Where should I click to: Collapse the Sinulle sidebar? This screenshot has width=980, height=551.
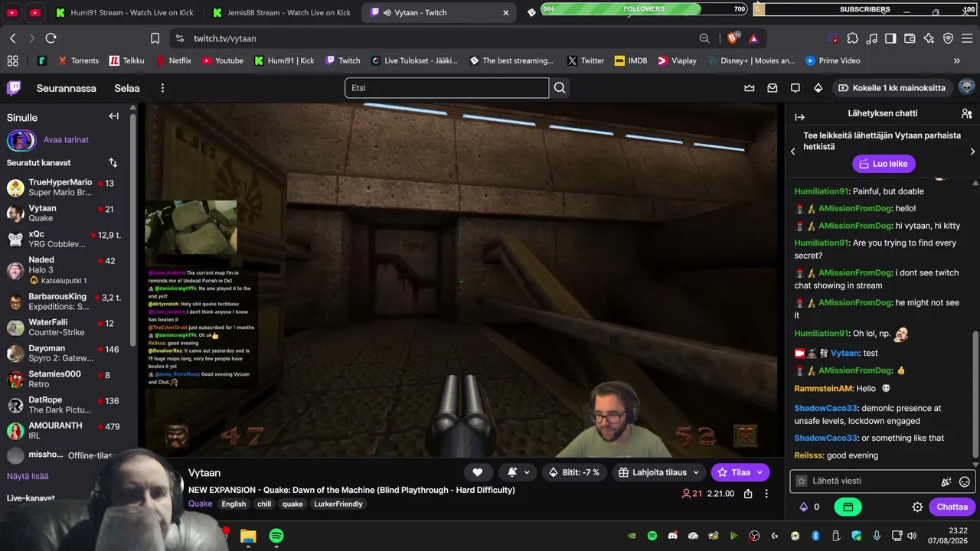click(113, 116)
